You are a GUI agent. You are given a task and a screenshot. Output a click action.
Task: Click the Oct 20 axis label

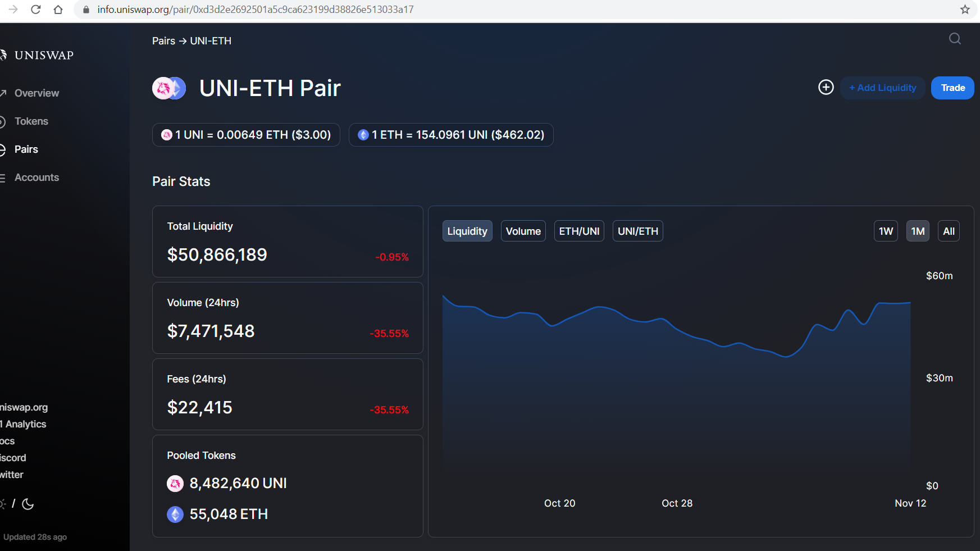click(559, 503)
